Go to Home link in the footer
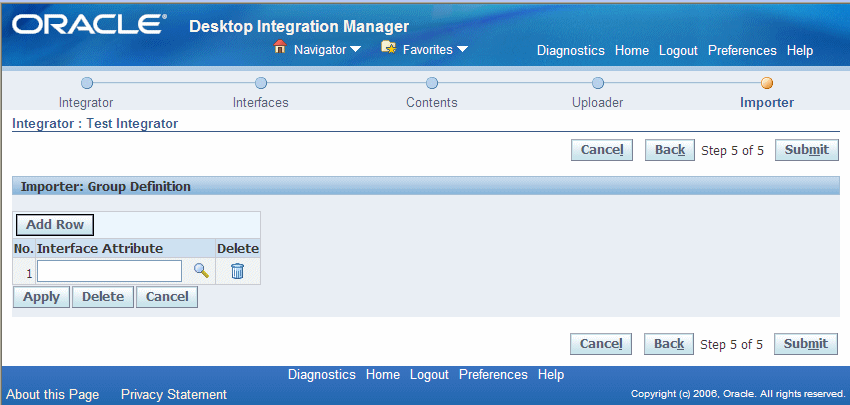The image size is (850, 405). tap(383, 375)
